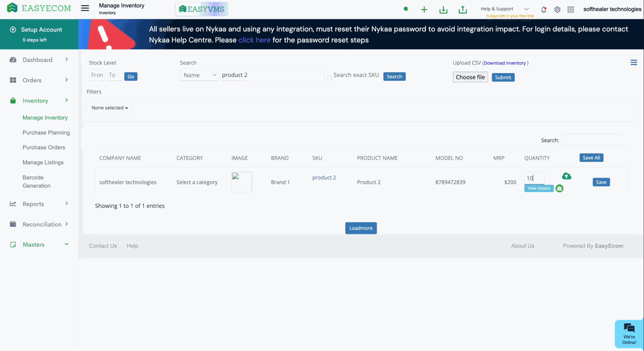Click the EasyVMS logo button
This screenshot has width=644, height=351.
[x=202, y=9]
